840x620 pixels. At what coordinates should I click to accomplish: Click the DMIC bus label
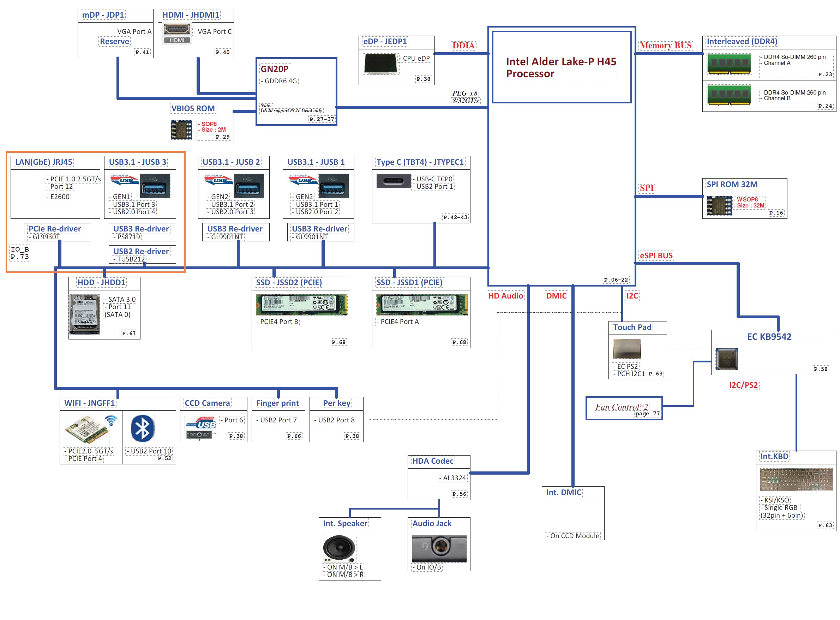556,296
